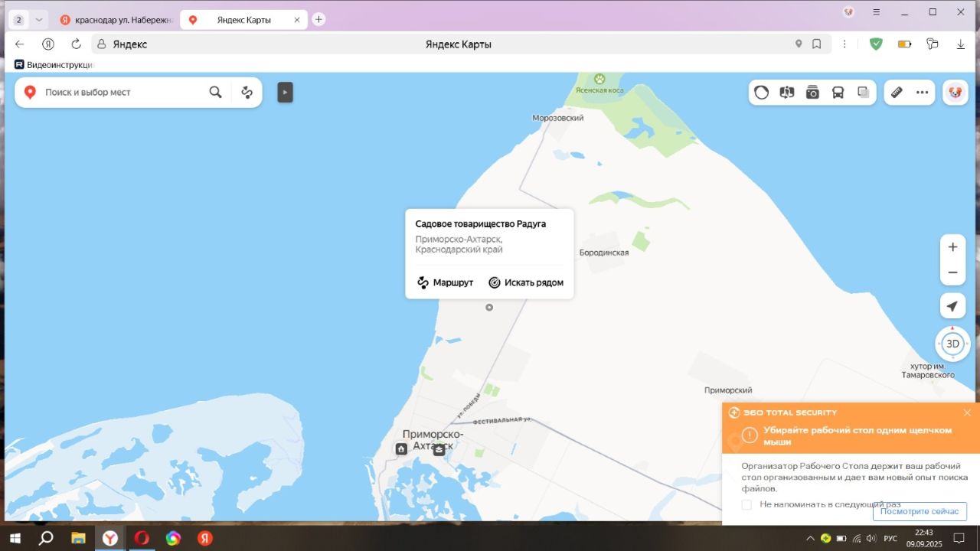Click the Бородинская label on the map
The height and width of the screenshot is (551, 980).
click(604, 253)
